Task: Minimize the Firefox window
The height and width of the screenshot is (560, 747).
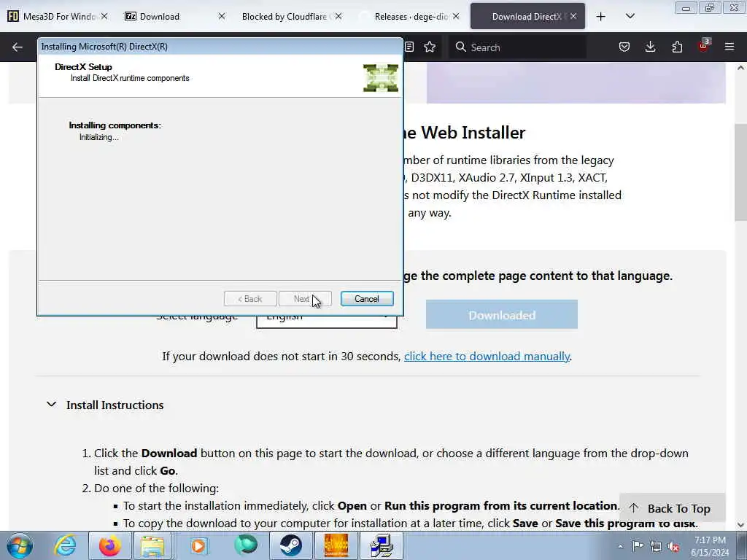Action: pyautogui.click(x=686, y=8)
